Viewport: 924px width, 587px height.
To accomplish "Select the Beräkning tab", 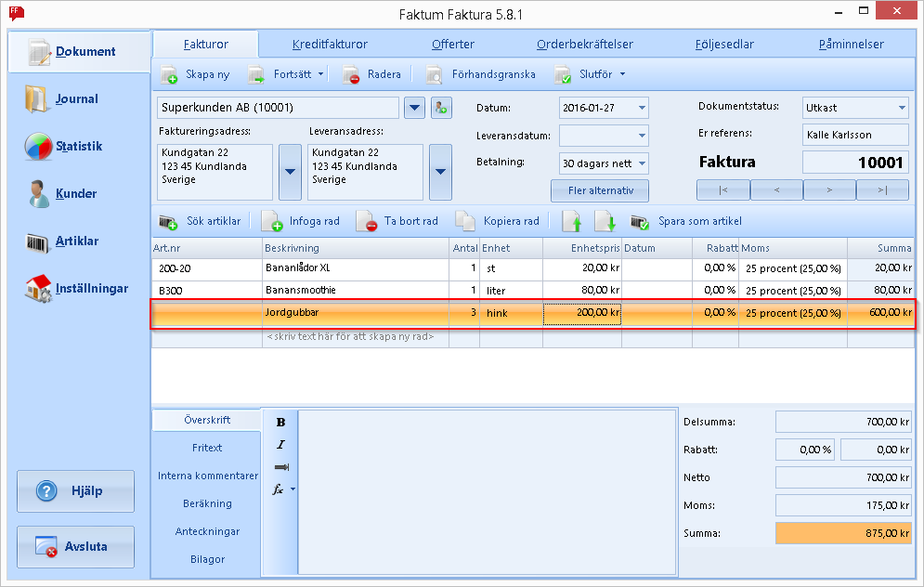I will pos(207,504).
